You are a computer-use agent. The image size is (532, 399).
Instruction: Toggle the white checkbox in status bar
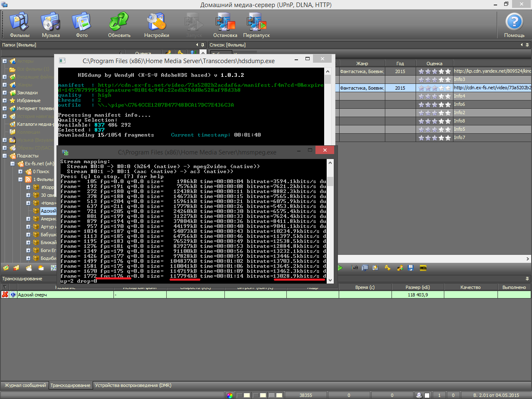click(427, 395)
